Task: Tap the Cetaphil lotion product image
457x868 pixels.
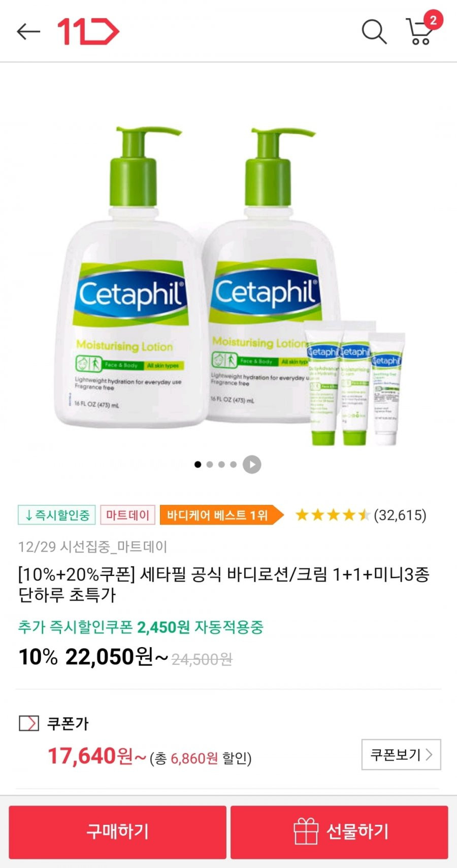Action: click(228, 284)
